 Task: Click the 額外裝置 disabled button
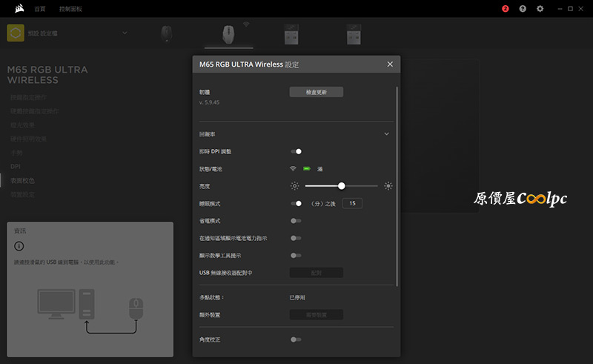[x=317, y=315]
